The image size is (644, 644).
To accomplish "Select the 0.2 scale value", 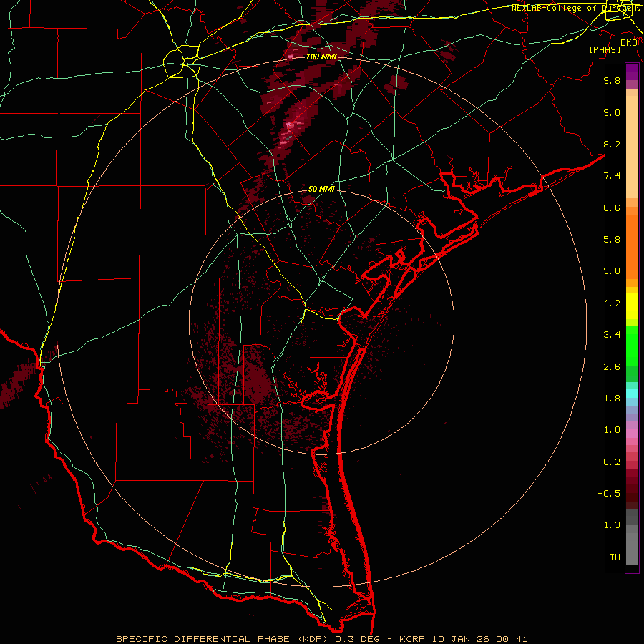I will pyautogui.click(x=612, y=462).
